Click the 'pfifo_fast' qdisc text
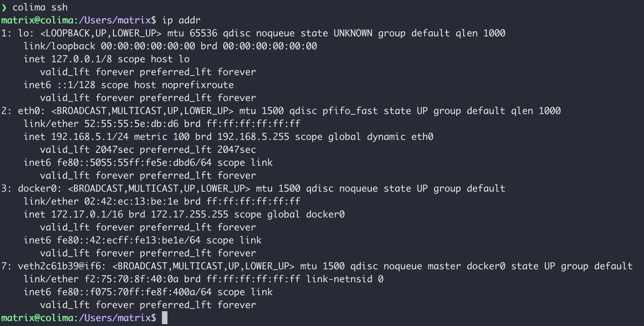Screen dimensions: 644x326 click(x=350, y=111)
